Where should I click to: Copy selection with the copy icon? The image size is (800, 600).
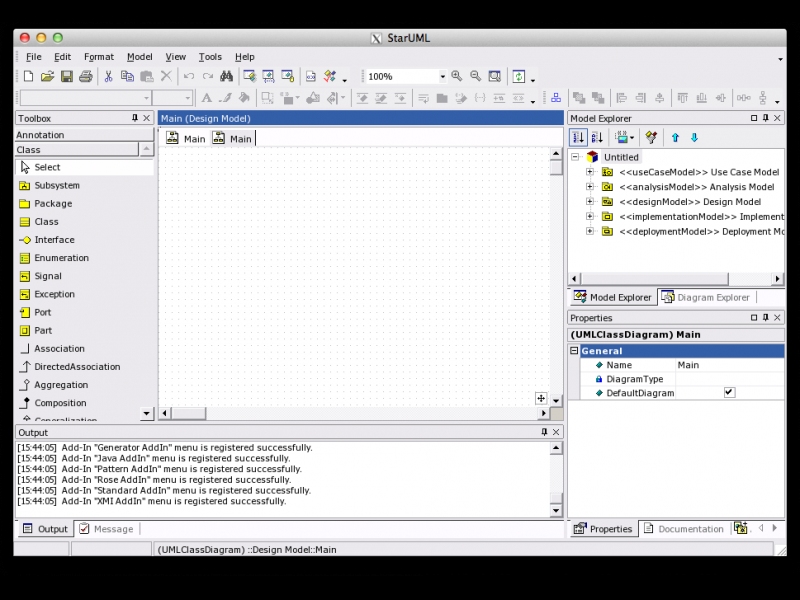click(x=127, y=77)
